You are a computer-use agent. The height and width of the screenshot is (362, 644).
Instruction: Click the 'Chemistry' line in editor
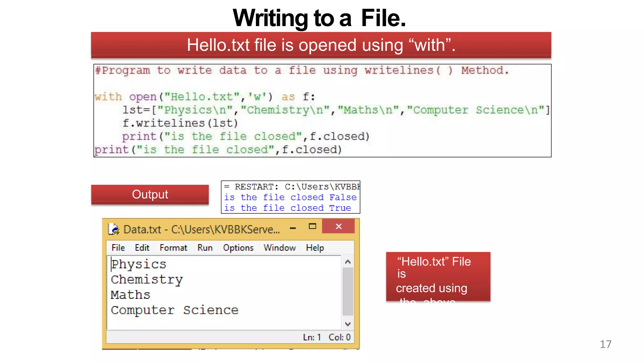(x=147, y=280)
